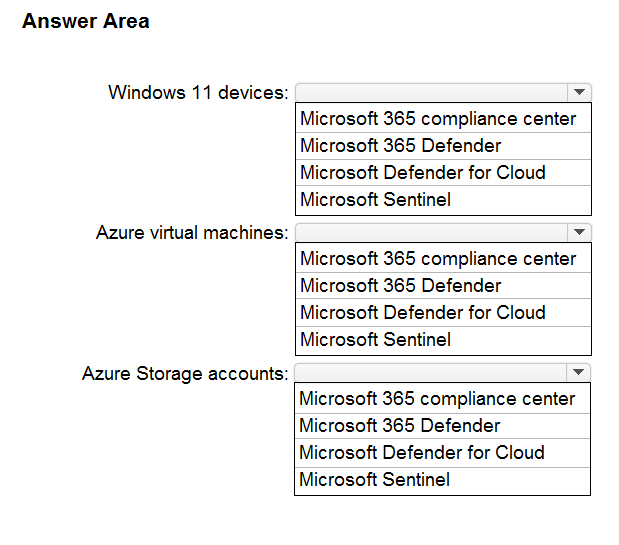This screenshot has width=619, height=545.
Task: Select Microsoft 365 compliance center for Azure Storage accounts
Action: click(x=442, y=399)
